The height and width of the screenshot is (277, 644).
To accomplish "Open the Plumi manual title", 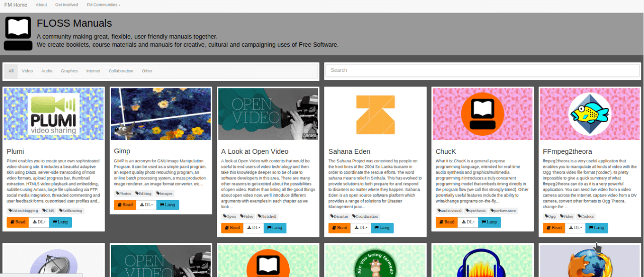I will (x=16, y=151).
